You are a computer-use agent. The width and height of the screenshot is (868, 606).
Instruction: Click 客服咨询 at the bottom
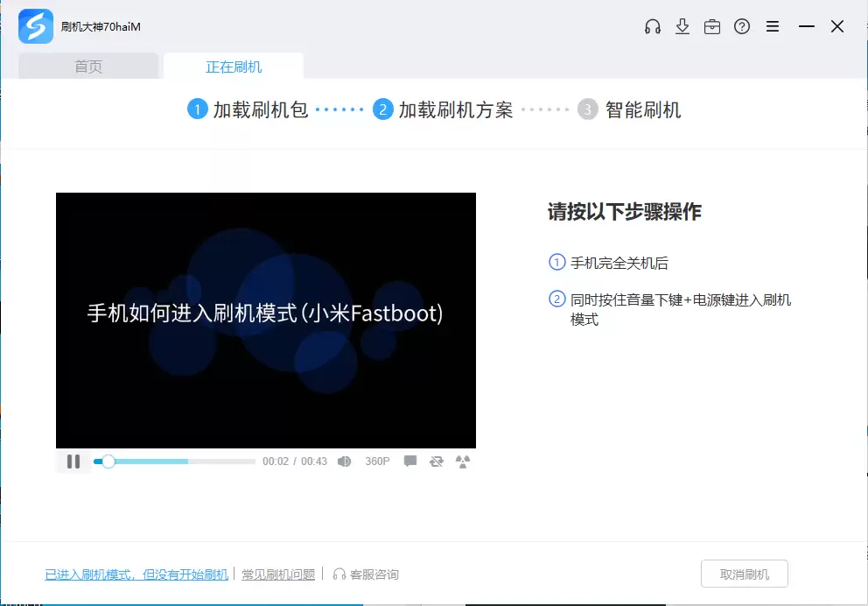coord(366,574)
